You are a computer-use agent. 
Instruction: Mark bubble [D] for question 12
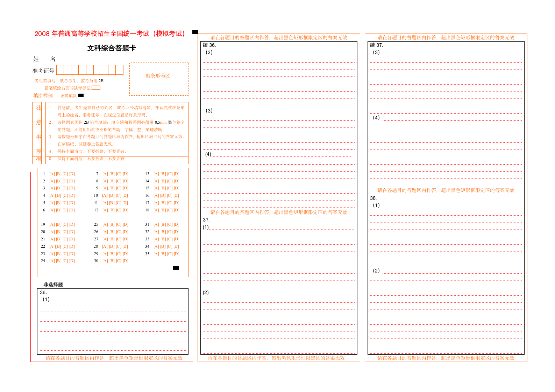125,210
